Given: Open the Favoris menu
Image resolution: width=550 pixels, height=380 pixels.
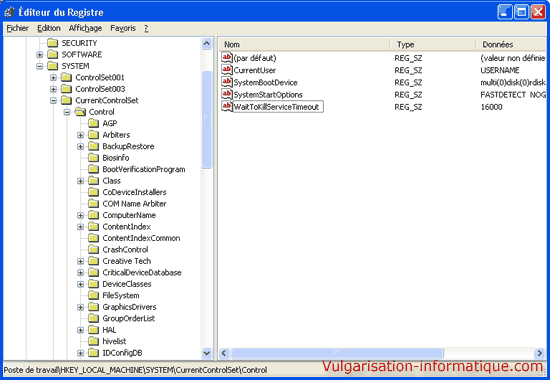Looking at the screenshot, I should 123,28.
